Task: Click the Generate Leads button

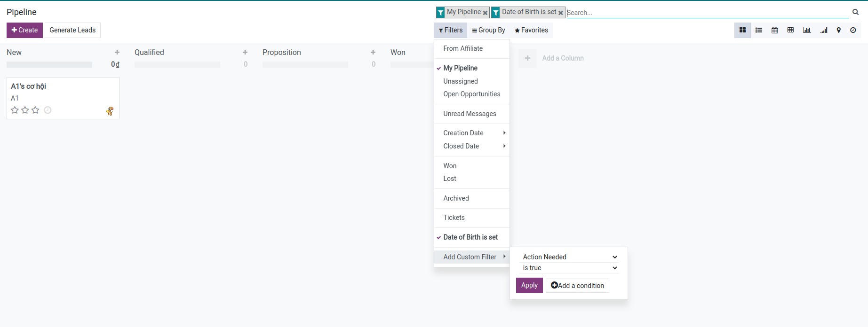Action: pos(72,30)
